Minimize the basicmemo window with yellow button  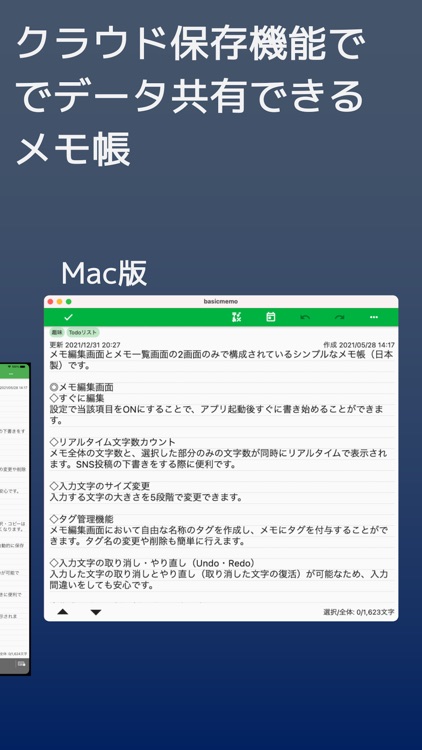(60, 302)
